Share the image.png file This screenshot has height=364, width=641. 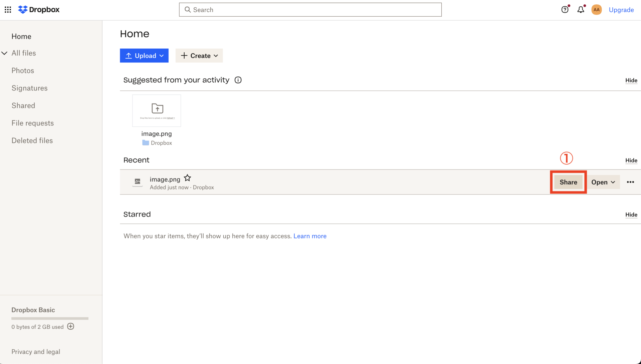tap(568, 182)
